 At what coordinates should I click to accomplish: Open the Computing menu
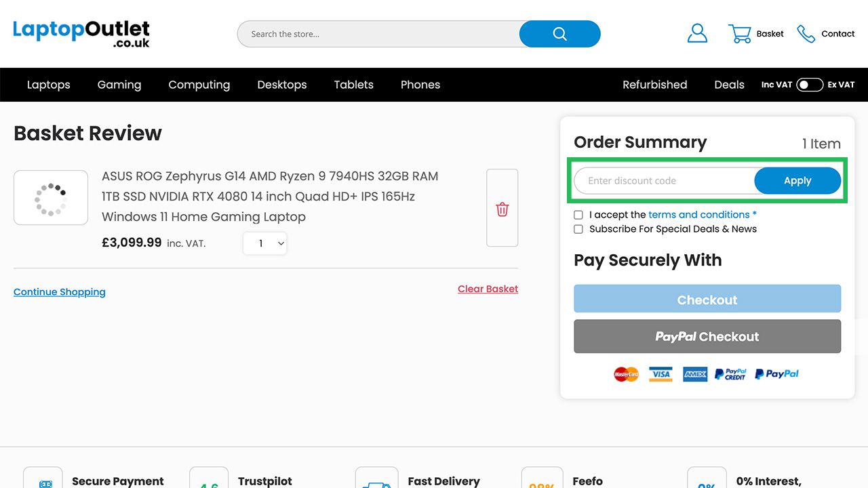(x=199, y=85)
